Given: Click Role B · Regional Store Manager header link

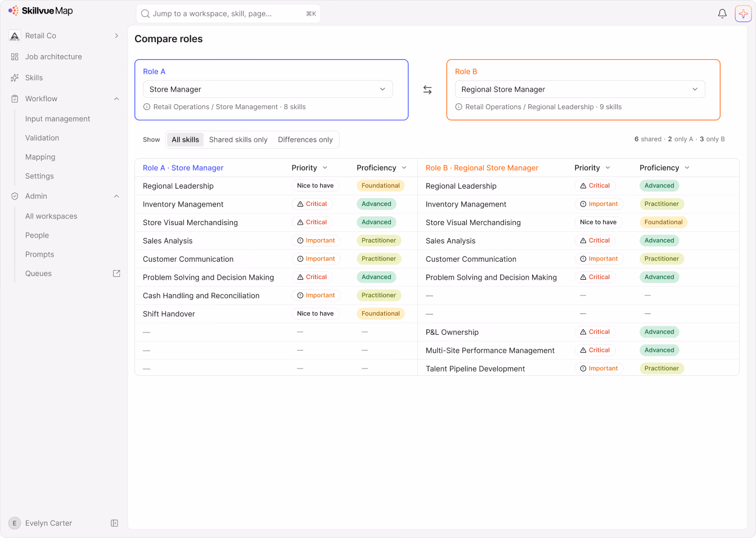Looking at the screenshot, I should 482,168.
